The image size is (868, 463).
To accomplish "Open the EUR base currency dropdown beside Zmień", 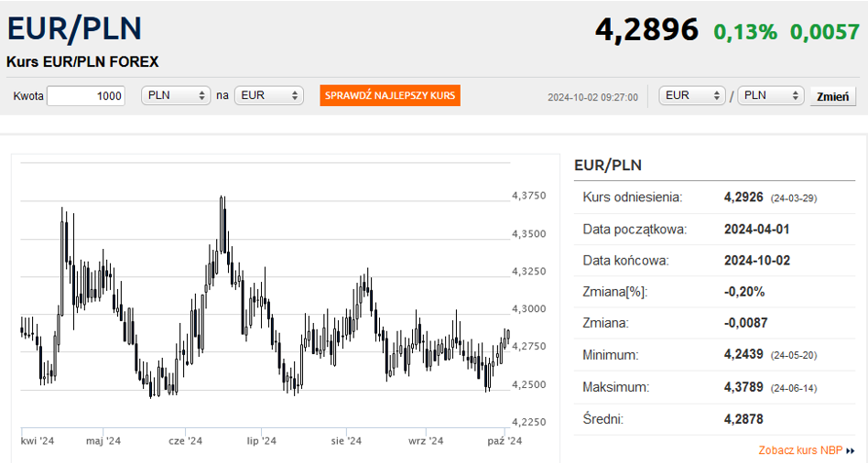I will click(x=692, y=96).
